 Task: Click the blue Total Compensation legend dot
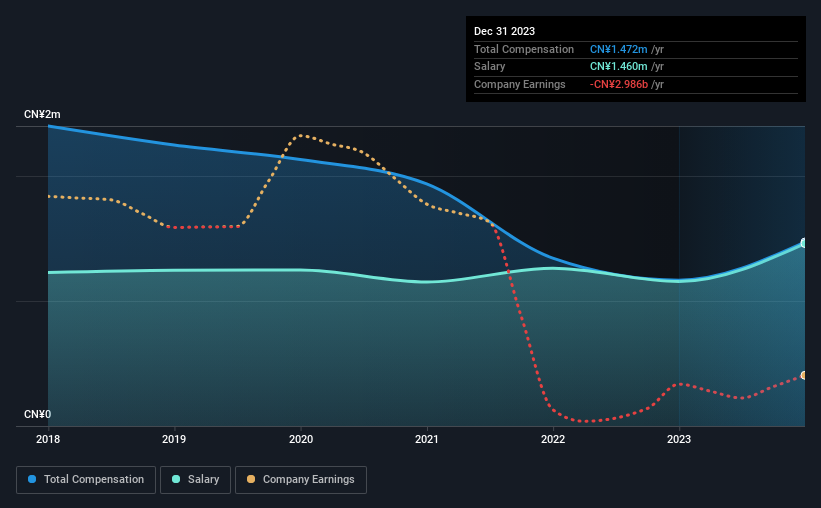[x=32, y=479]
